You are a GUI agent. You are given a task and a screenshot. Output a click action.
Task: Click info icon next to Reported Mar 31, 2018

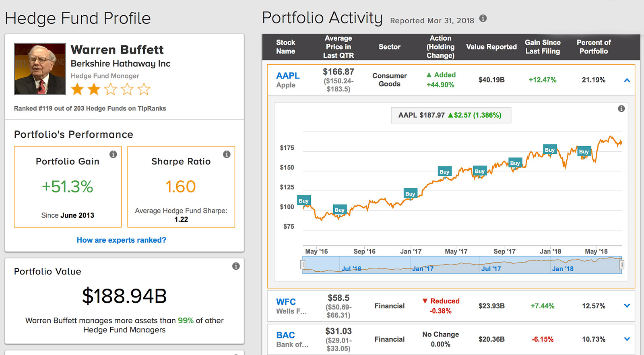(483, 19)
